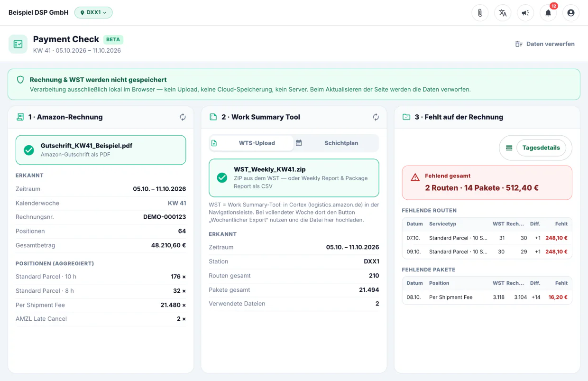Image resolution: width=588 pixels, height=381 pixels.
Task: Select the Pakete gesamt value 21.494
Action: pyautogui.click(x=369, y=290)
